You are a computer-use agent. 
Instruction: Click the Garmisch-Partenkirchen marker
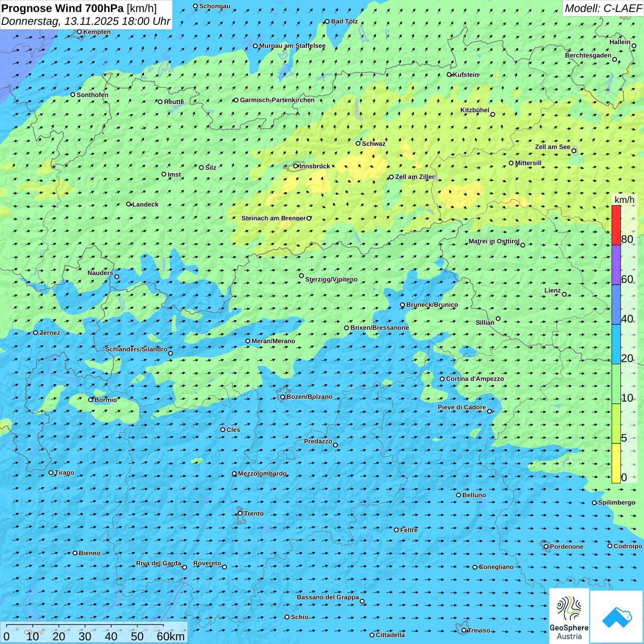(236, 100)
